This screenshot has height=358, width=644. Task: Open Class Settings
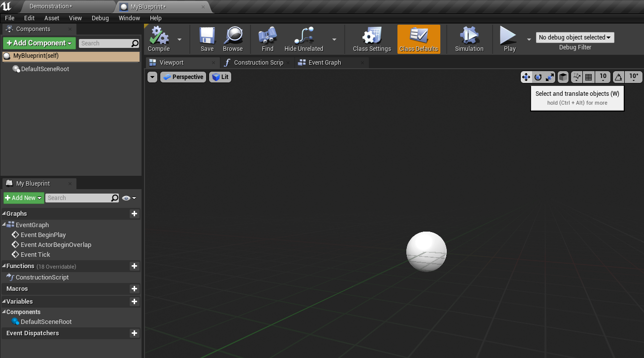(372, 40)
